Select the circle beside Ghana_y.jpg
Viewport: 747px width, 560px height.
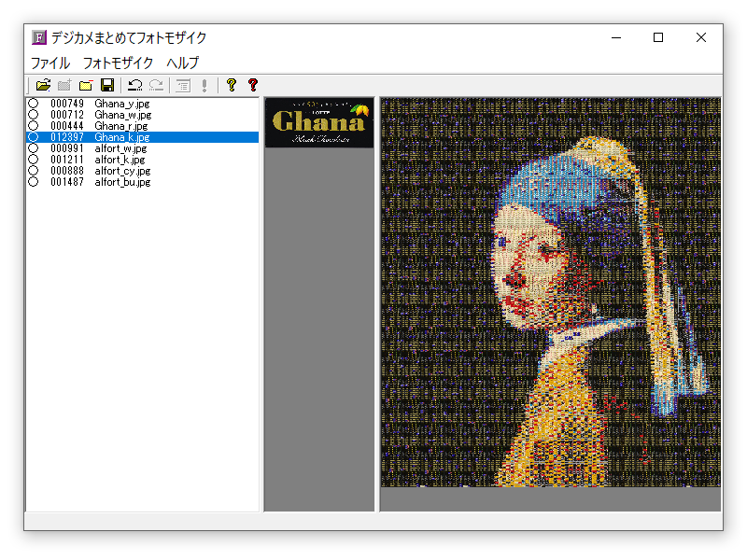(x=34, y=104)
